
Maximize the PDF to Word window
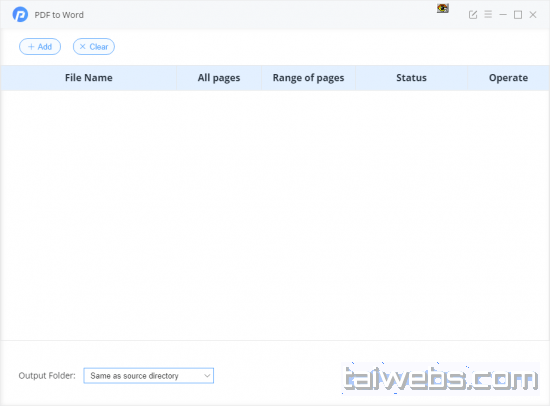click(x=518, y=15)
